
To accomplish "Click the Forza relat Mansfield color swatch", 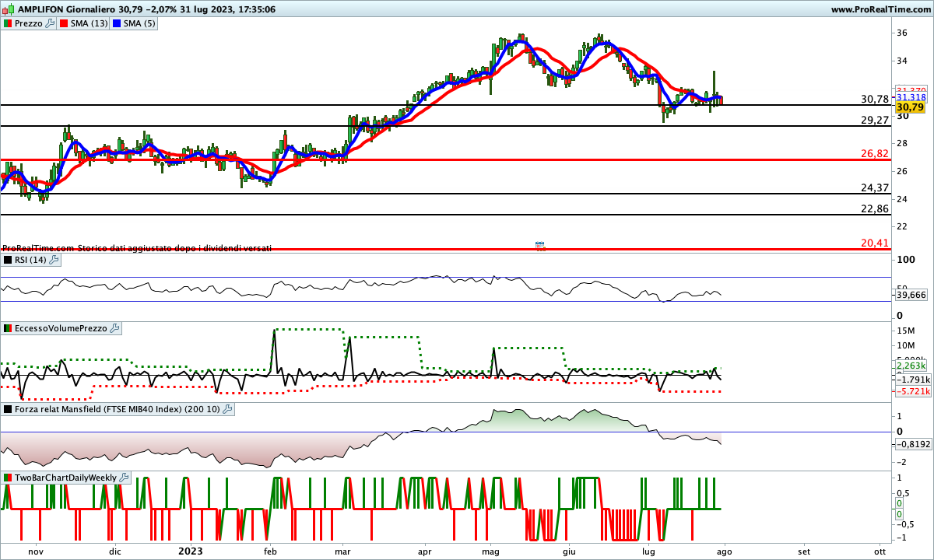I will pyautogui.click(x=8, y=409).
